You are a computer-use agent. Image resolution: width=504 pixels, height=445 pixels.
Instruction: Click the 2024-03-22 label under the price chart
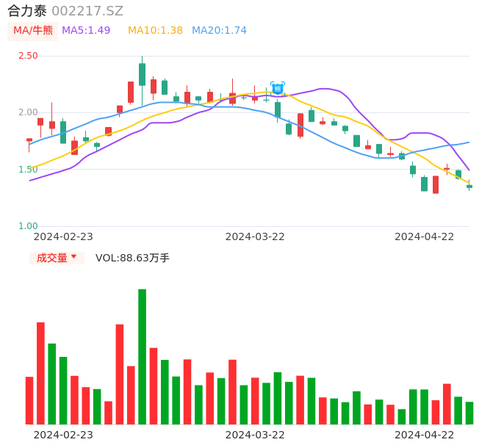tap(255, 236)
